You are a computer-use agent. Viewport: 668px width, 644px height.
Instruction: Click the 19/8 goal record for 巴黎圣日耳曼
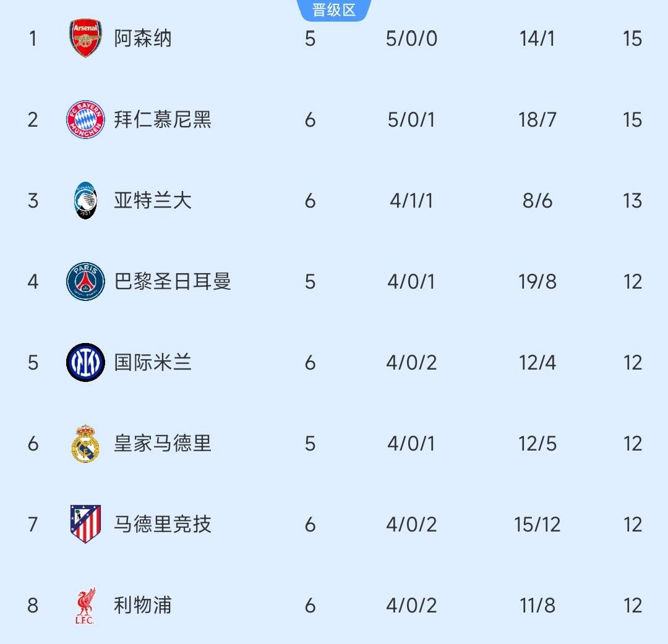point(536,282)
